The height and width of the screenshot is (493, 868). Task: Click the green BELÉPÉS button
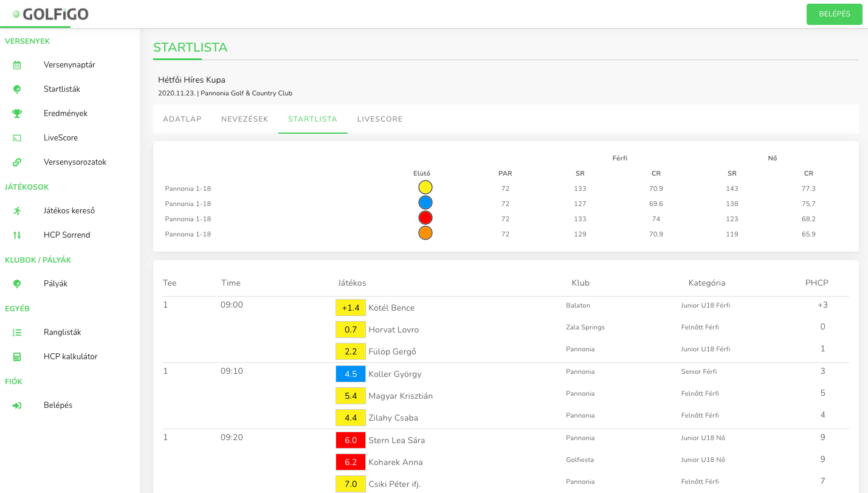(x=835, y=14)
